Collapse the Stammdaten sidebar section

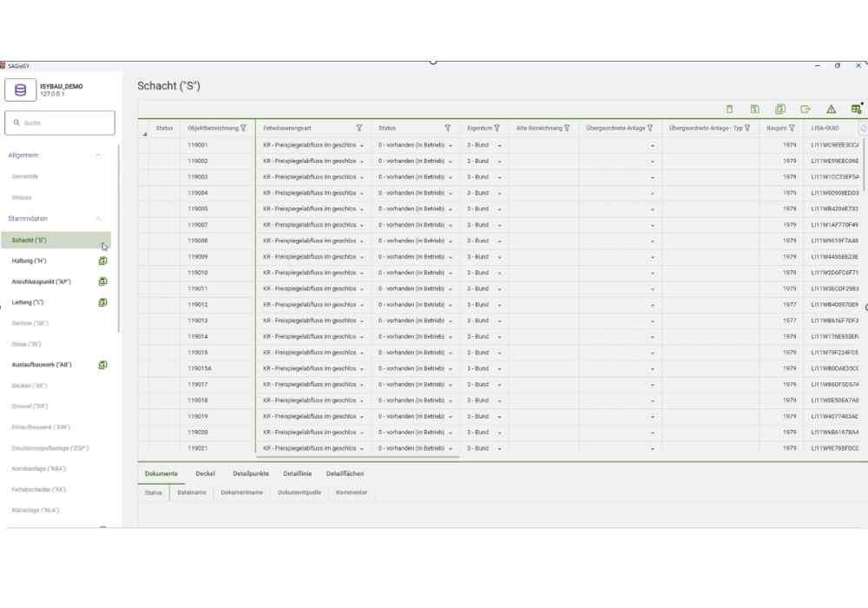[x=98, y=219]
